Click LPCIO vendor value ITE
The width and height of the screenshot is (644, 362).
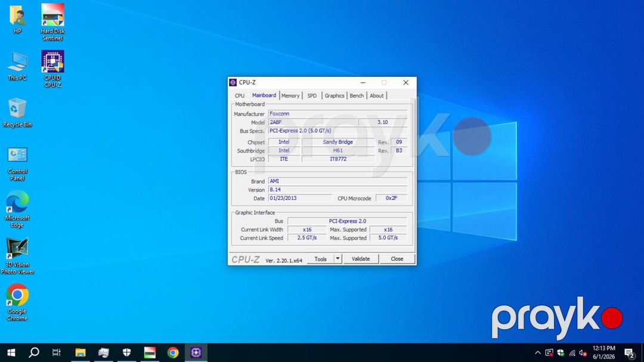[284, 159]
